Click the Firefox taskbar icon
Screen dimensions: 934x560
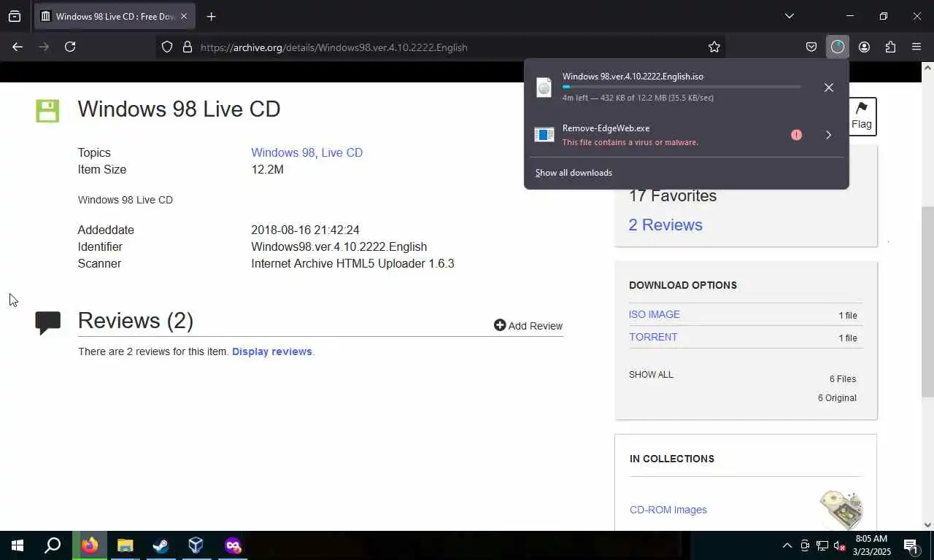90,545
